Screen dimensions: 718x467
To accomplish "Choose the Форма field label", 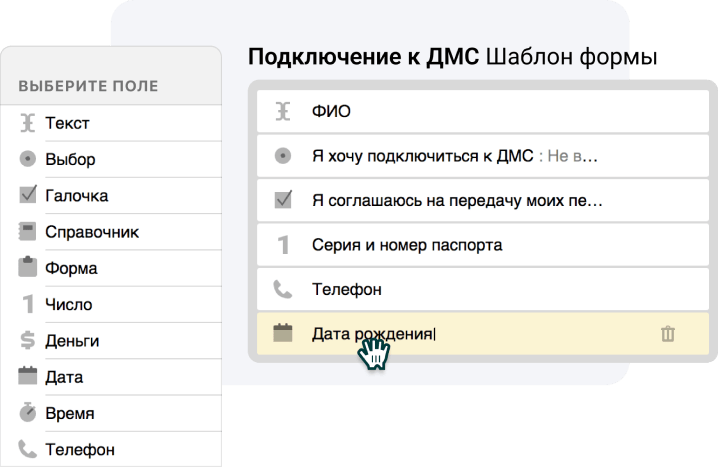I will click(x=71, y=268).
